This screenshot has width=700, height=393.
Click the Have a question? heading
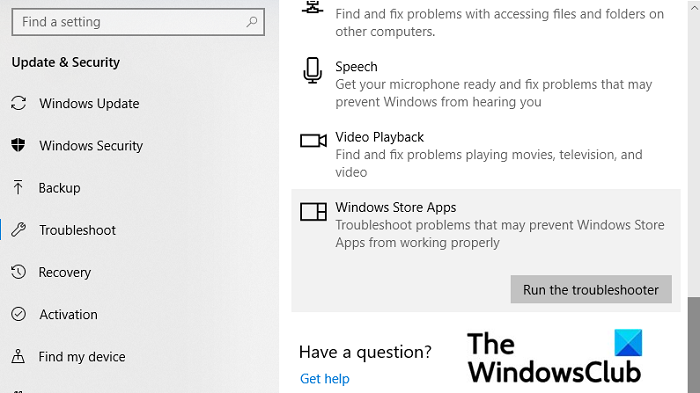pos(365,352)
